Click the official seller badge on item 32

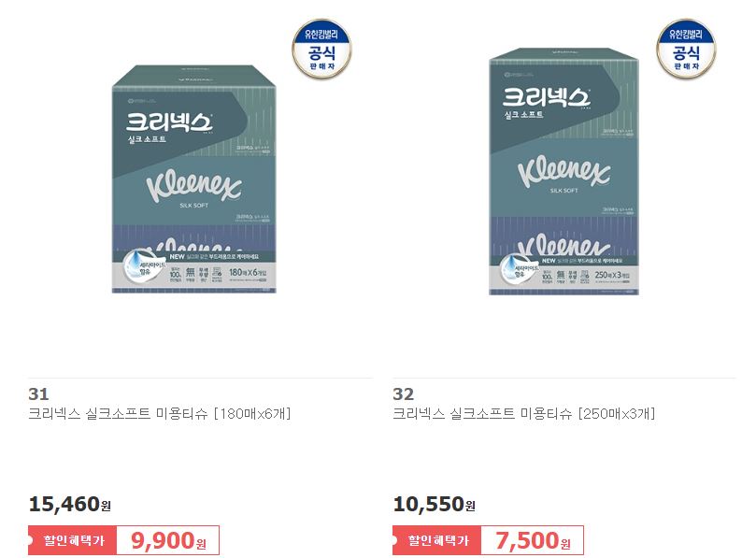(x=686, y=50)
